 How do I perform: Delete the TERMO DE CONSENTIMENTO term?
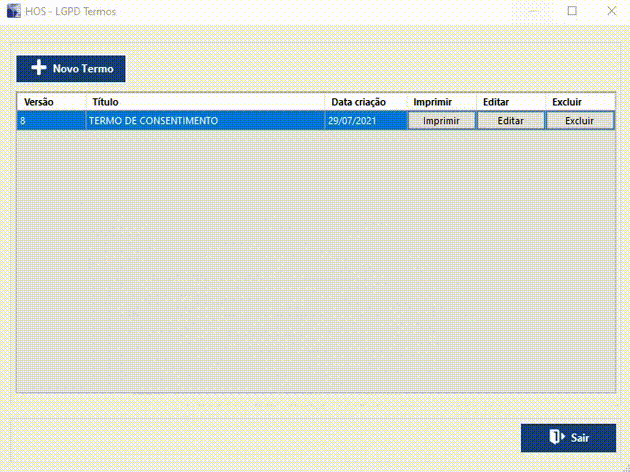[x=579, y=120]
